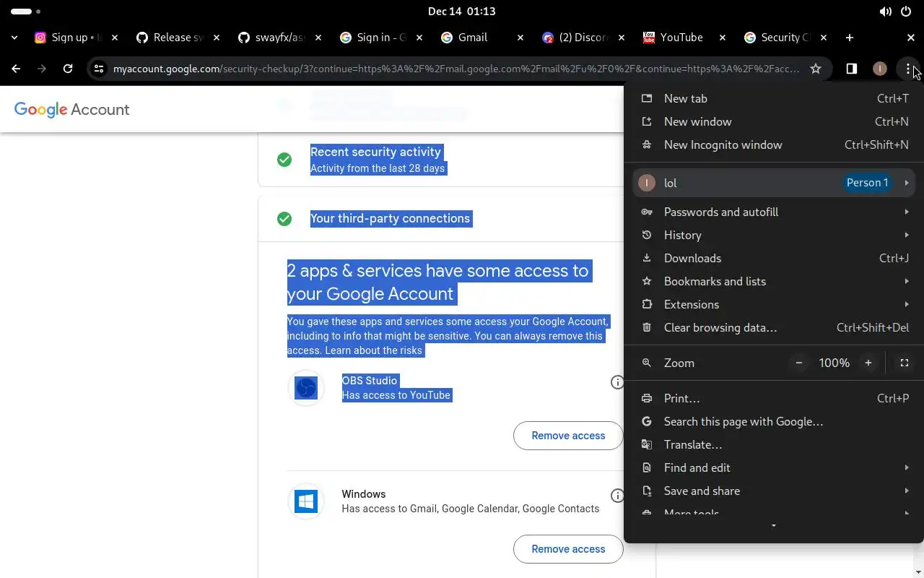Select New tab from the menu
The image size is (924, 578).
pyautogui.click(x=774, y=98)
